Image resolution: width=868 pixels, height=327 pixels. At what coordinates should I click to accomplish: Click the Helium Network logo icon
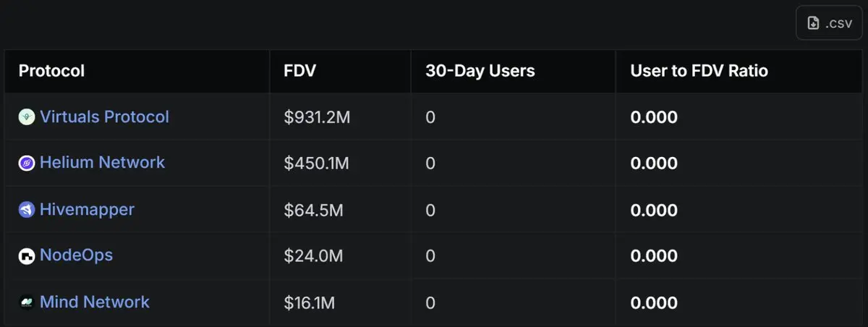27,163
